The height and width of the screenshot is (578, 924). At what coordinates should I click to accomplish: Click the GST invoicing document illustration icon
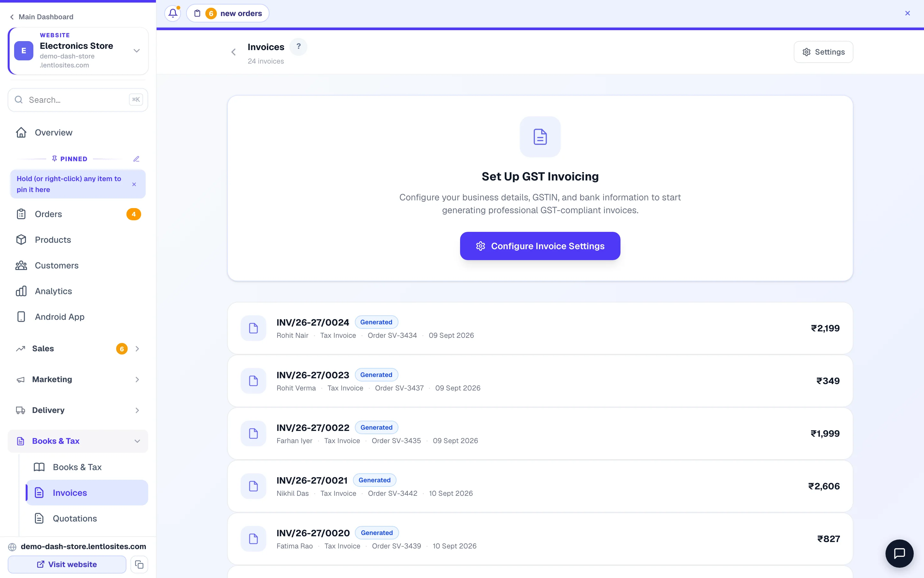tap(540, 137)
